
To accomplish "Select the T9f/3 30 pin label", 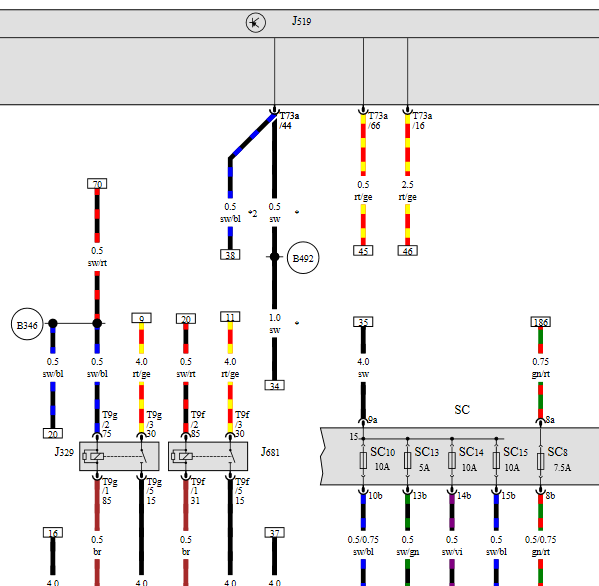I will click(x=242, y=424).
